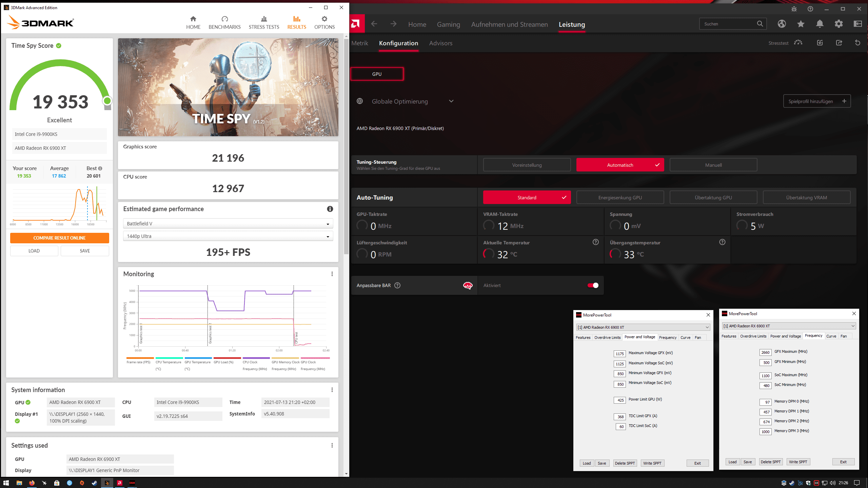Open Steam from the Windows taskbar
The width and height of the screenshot is (868, 488).
click(x=94, y=483)
